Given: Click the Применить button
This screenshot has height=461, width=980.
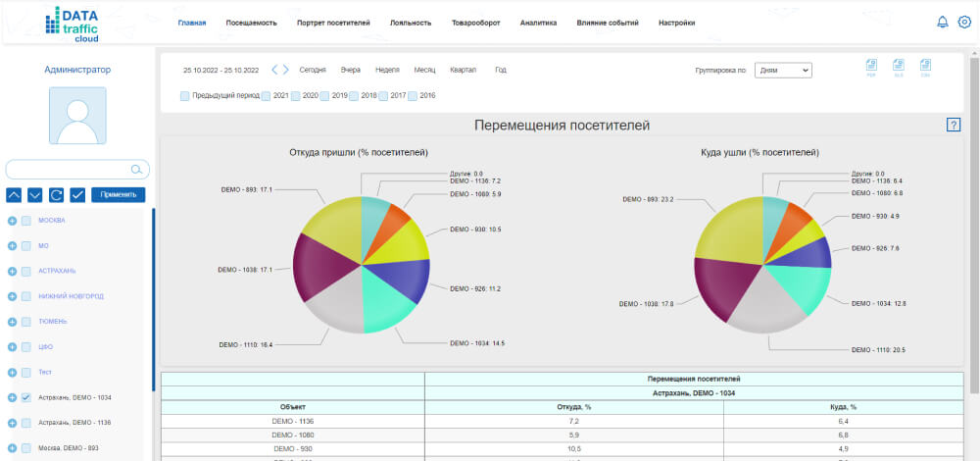Looking at the screenshot, I should click(x=119, y=194).
